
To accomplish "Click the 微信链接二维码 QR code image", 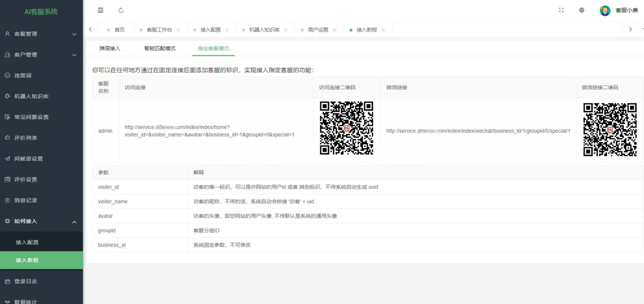I will click(610, 130).
